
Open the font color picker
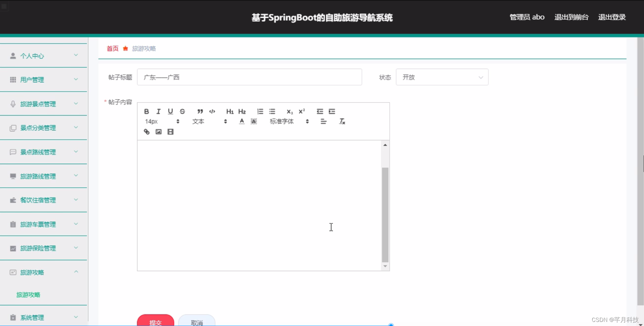[x=242, y=121]
